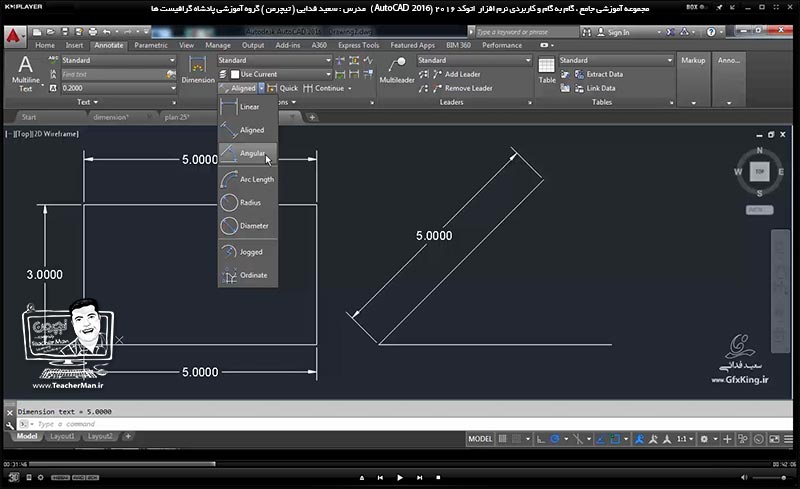The height and width of the screenshot is (489, 800).
Task: Insert a Table from the Tables panel
Action: tap(547, 70)
